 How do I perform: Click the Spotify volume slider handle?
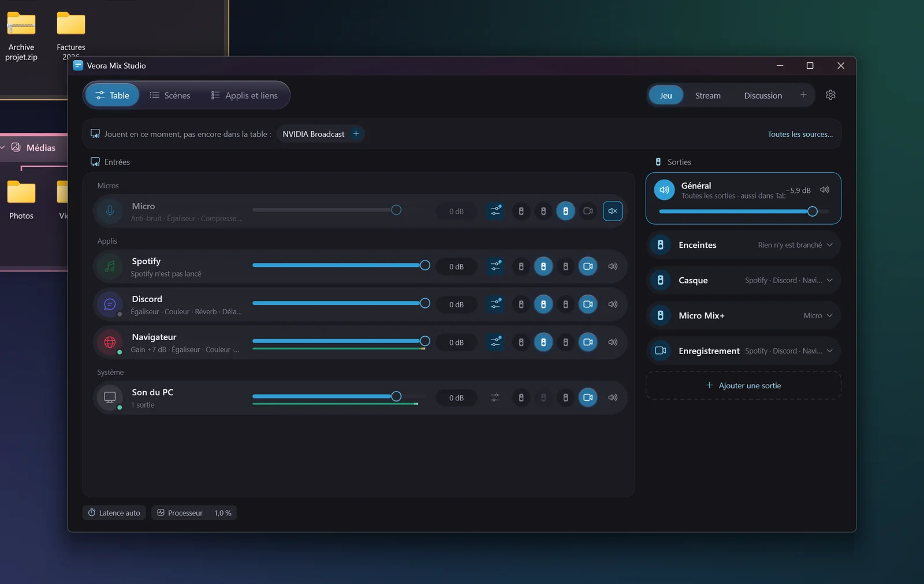click(425, 265)
